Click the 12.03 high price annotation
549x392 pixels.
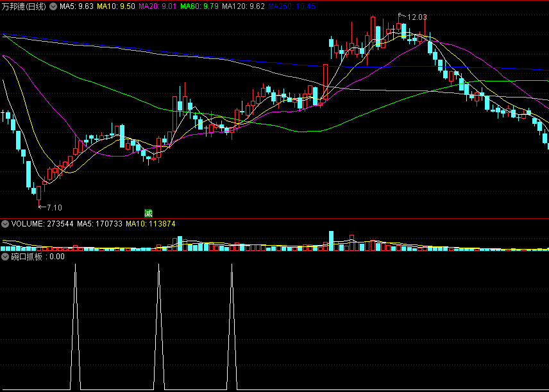point(417,17)
